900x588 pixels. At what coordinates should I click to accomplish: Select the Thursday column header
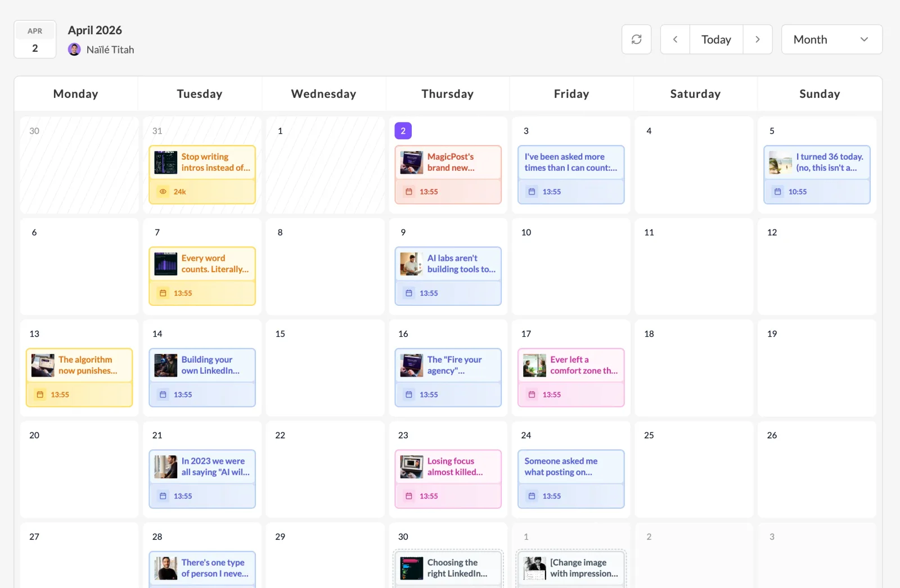click(x=447, y=94)
